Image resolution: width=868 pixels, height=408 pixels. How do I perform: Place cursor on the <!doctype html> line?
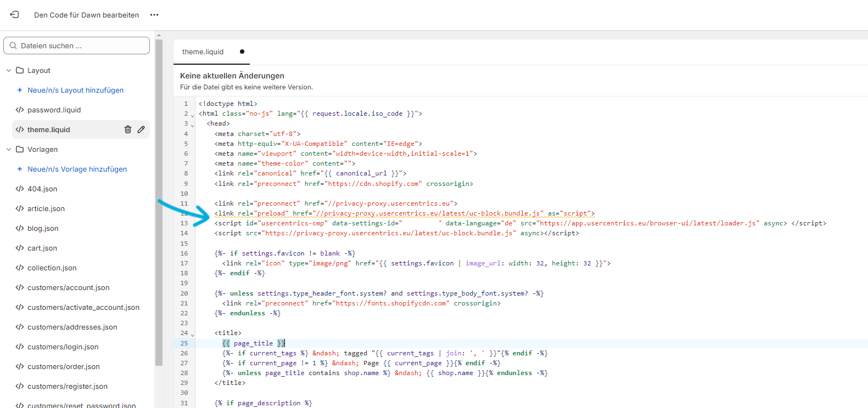click(228, 104)
